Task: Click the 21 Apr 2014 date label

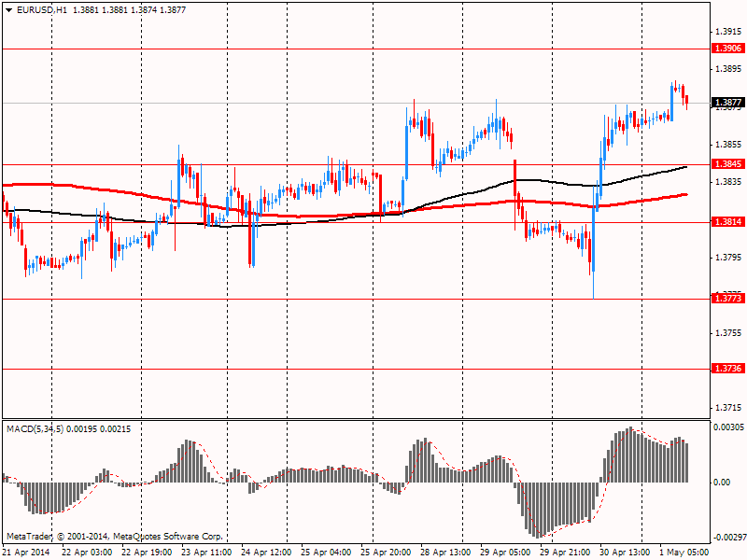Action: point(26,553)
